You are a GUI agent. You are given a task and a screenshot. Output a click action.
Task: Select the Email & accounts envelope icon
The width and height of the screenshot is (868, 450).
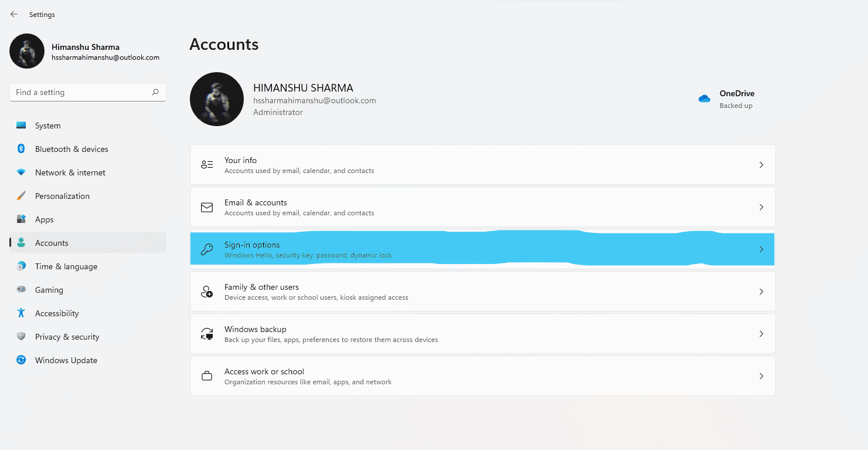pyautogui.click(x=206, y=207)
